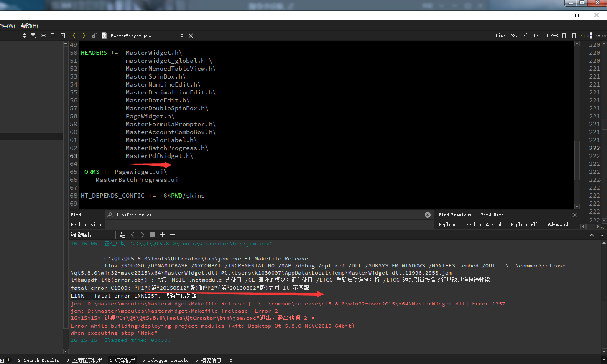Click the link icon to sync with editor
The width and height of the screenshot is (607, 364).
pyautogui.click(x=43, y=36)
